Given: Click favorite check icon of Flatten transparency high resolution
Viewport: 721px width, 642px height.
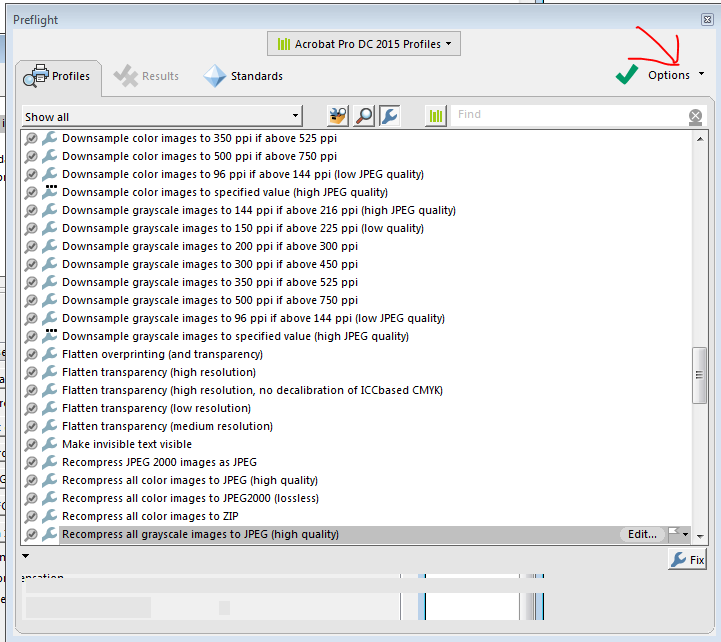Looking at the screenshot, I should click(x=31, y=373).
